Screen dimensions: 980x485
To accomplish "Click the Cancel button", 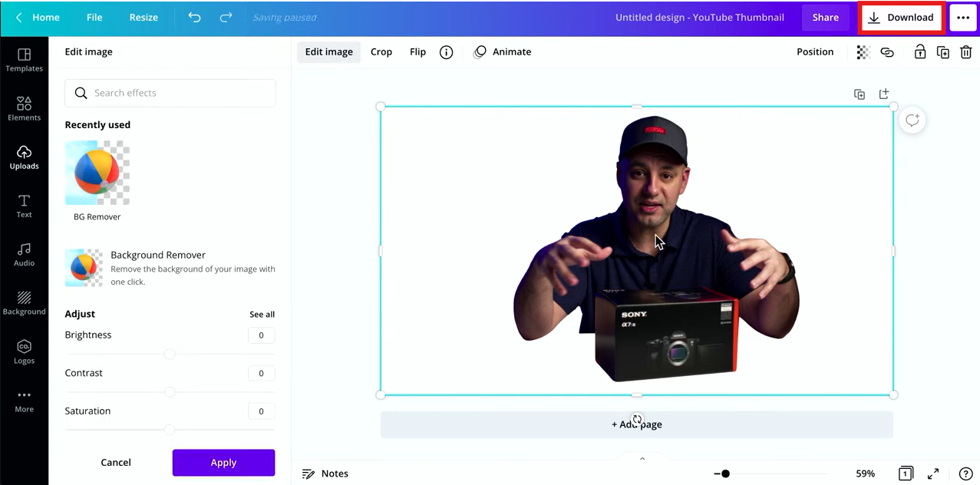I will (x=116, y=462).
